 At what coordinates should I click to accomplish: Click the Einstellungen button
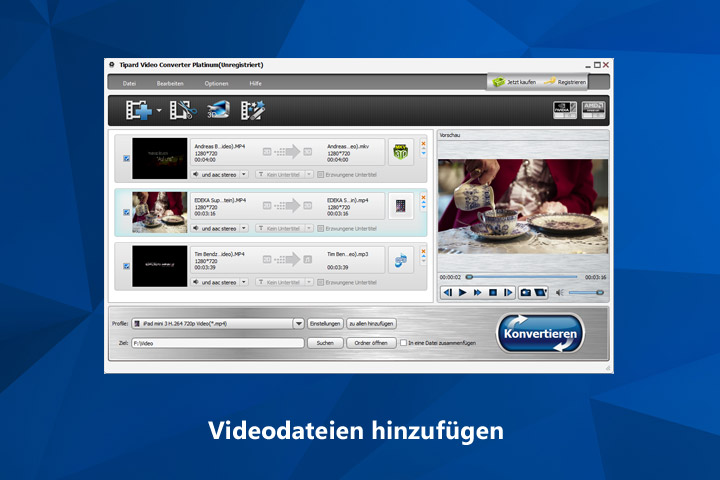pyautogui.click(x=325, y=324)
